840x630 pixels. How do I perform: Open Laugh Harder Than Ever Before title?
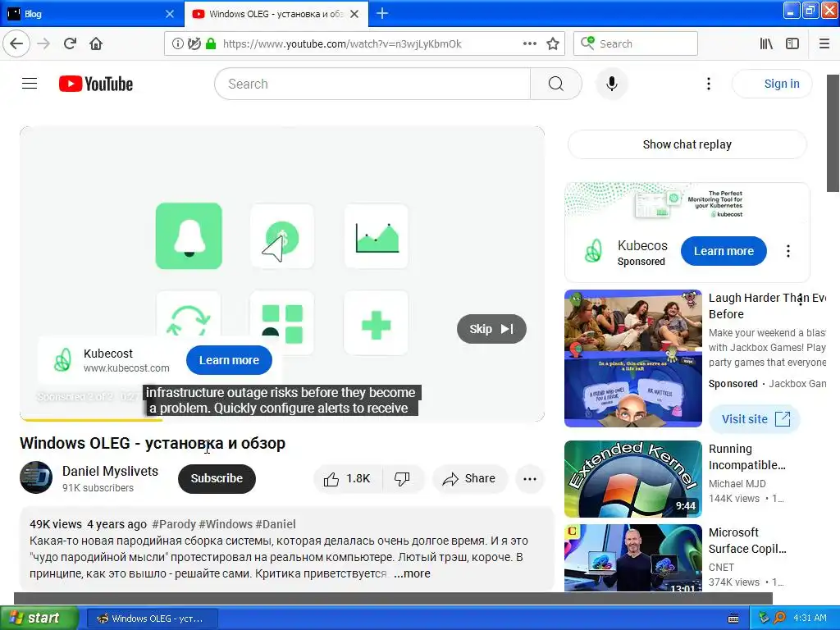tap(767, 306)
